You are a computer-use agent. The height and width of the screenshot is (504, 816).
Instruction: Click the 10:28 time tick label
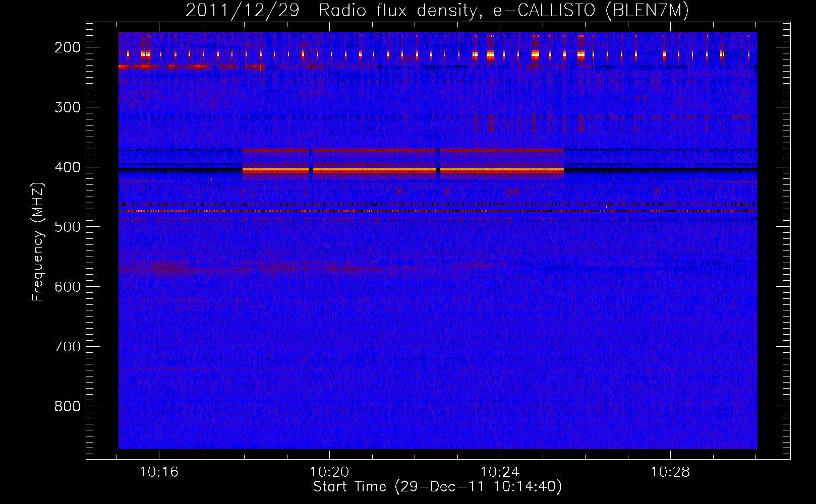[x=670, y=472]
